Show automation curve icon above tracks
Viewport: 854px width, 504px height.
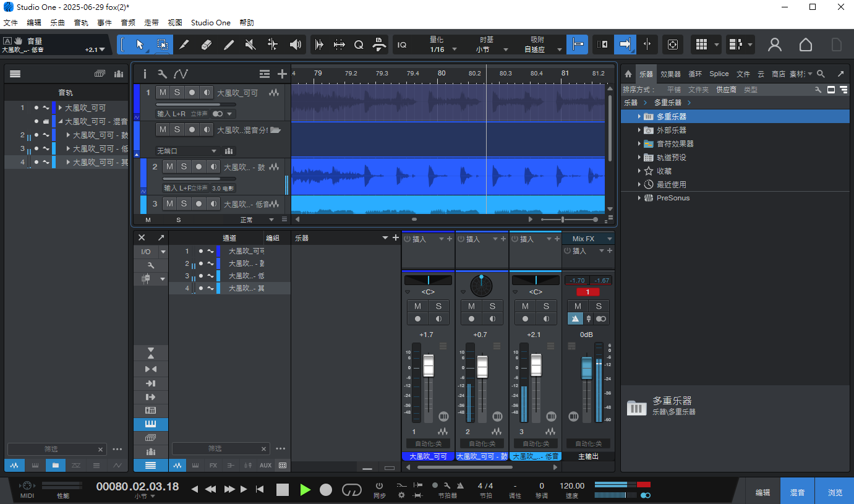point(181,74)
